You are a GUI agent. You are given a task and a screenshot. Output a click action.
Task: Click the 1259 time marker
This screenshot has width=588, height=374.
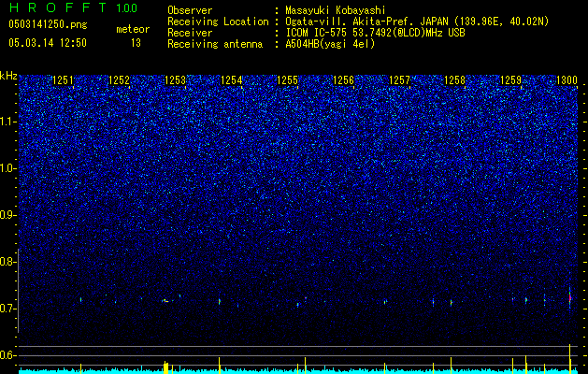(510, 80)
